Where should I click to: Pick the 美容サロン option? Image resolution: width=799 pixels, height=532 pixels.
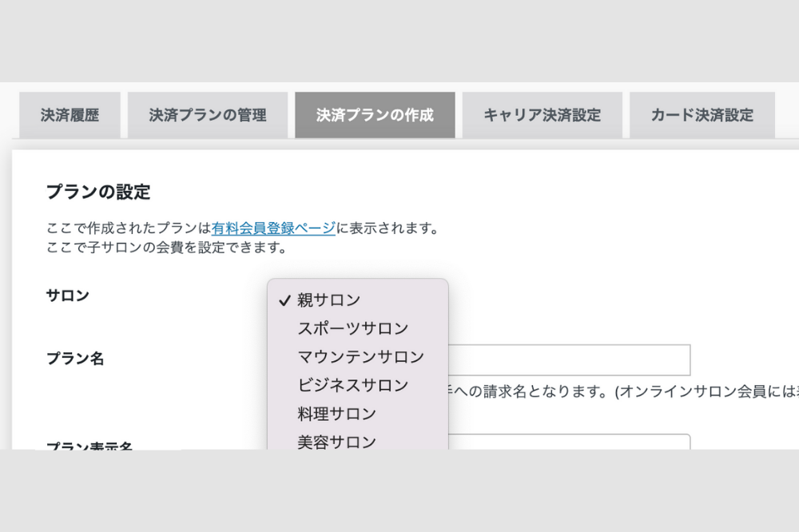pyautogui.click(x=336, y=442)
